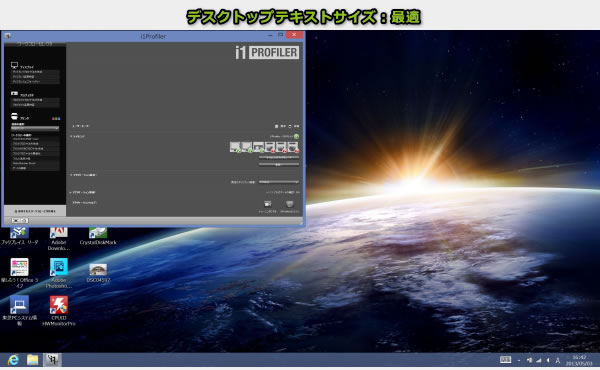Click the RGB color dots beside the printer heading
The image size is (600, 370).
pyautogui.click(x=56, y=119)
